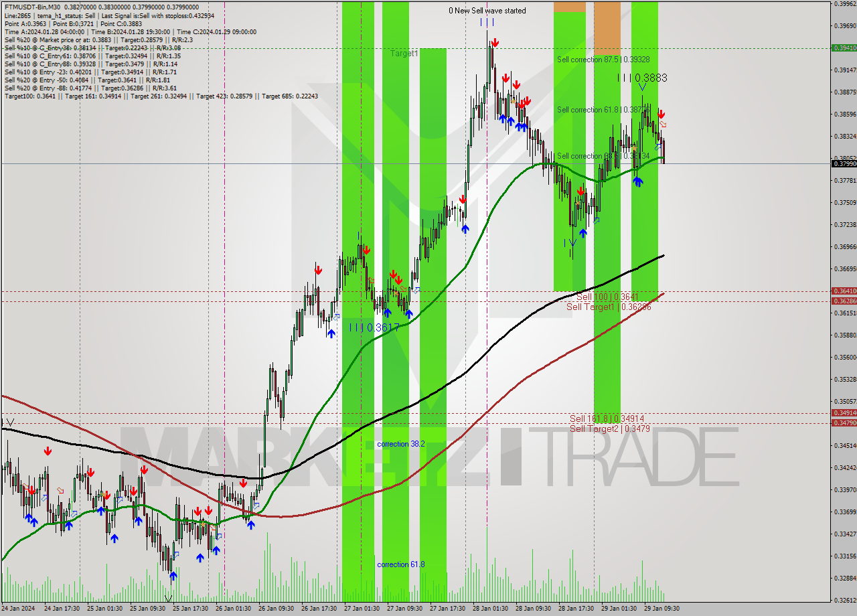This screenshot has width=857, height=616.
Task: Click the 0.33970 price axis label
Action: (845, 490)
